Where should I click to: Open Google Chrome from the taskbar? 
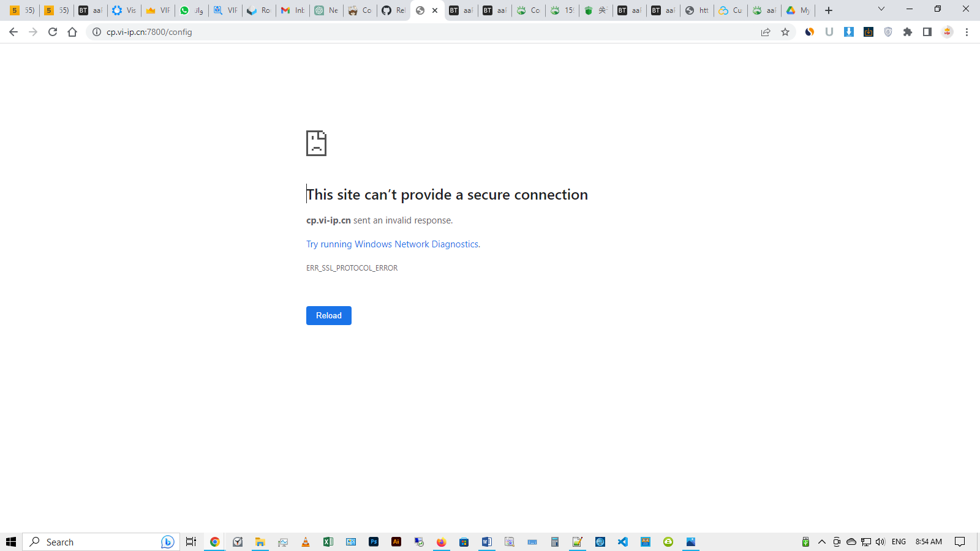point(214,542)
